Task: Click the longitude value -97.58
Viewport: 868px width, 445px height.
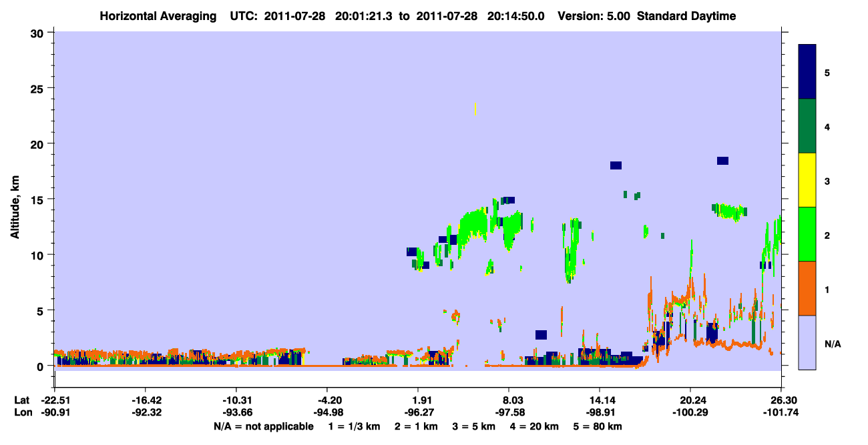Action: [509, 413]
